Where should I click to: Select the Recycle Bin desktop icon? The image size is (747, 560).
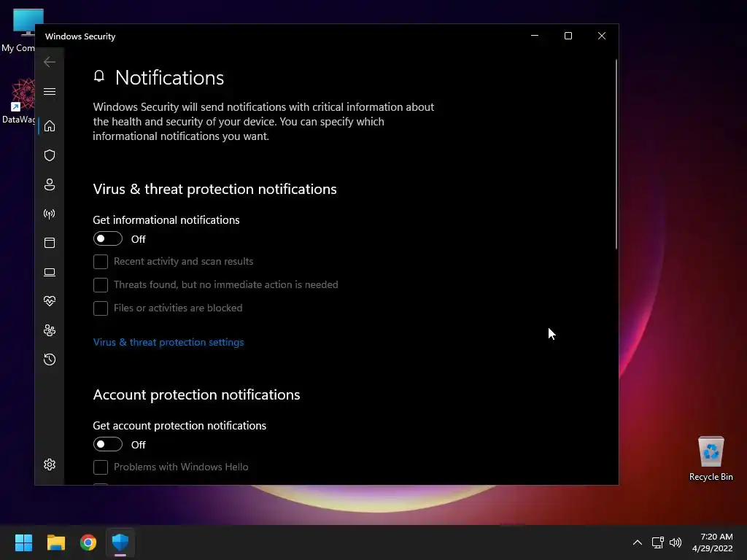pyautogui.click(x=711, y=459)
